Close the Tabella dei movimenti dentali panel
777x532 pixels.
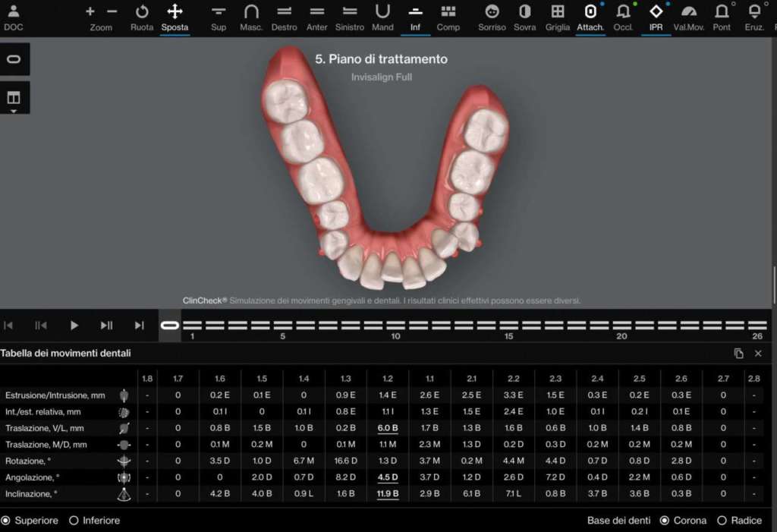(758, 353)
